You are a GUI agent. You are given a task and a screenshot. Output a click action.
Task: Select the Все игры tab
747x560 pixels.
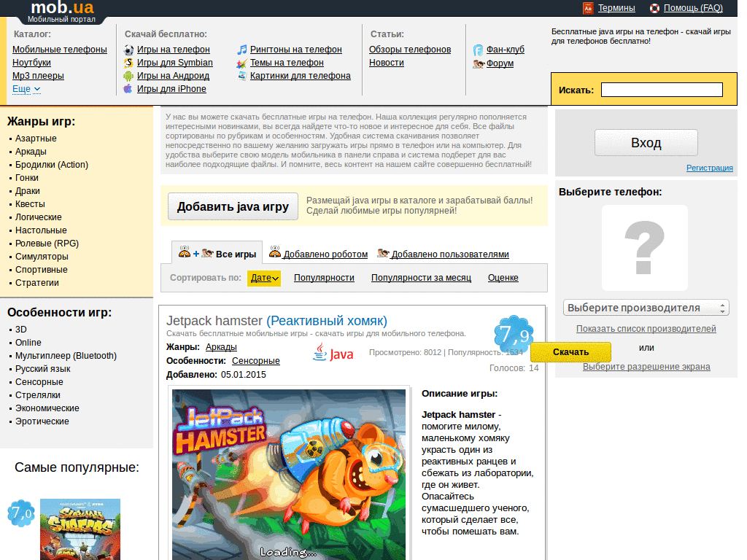(x=217, y=254)
